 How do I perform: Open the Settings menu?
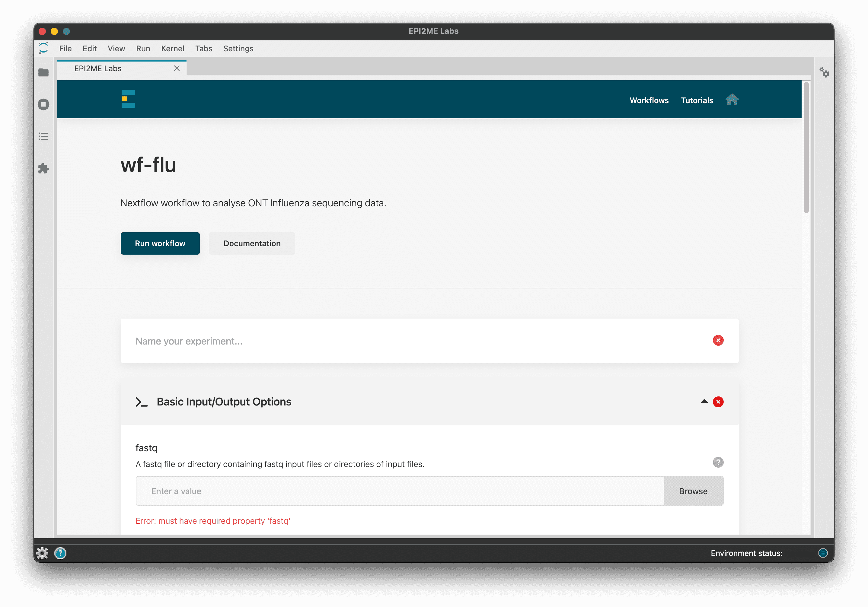pyautogui.click(x=238, y=48)
